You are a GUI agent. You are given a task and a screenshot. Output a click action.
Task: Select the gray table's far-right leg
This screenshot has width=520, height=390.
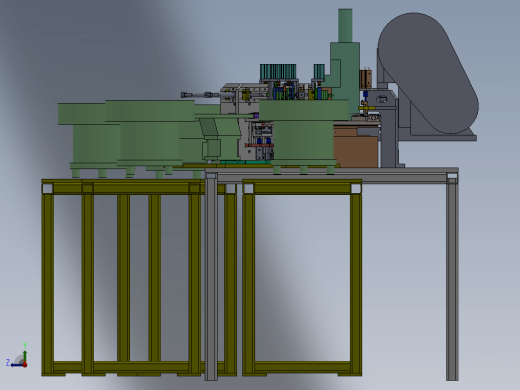(x=452, y=278)
